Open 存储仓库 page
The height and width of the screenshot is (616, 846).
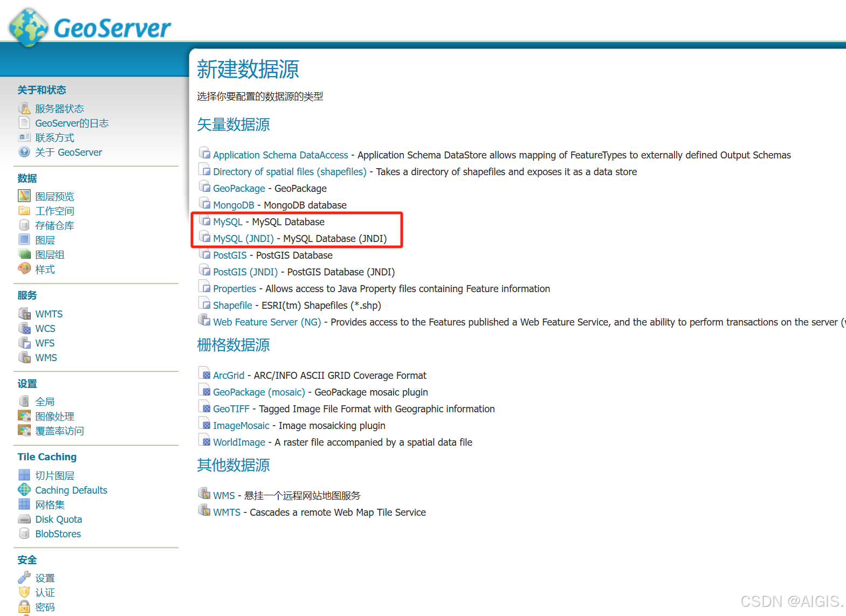pos(54,226)
